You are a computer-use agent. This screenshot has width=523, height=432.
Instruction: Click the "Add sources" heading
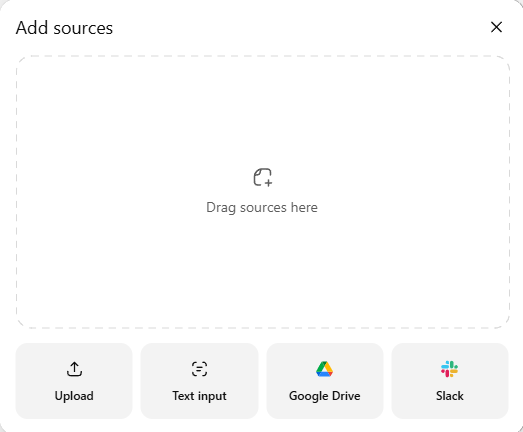64,28
